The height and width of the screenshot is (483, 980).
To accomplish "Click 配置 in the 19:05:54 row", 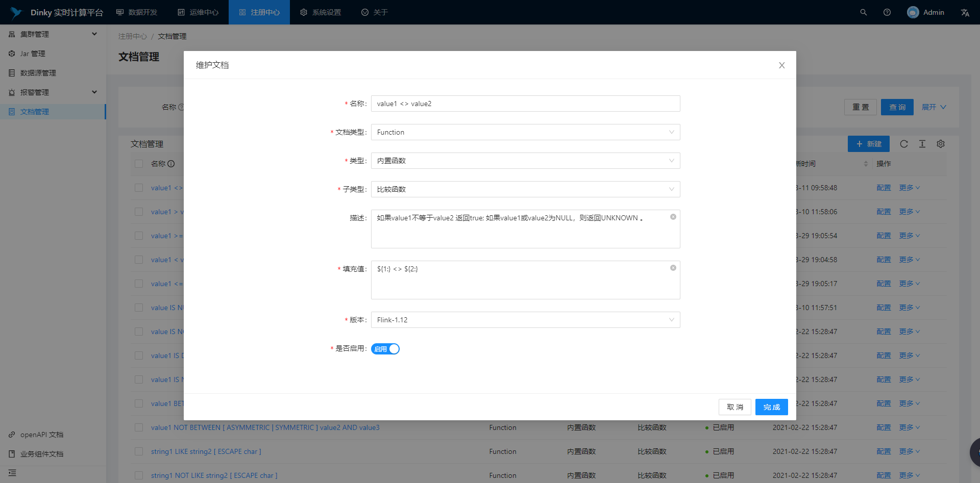I will (x=884, y=236).
